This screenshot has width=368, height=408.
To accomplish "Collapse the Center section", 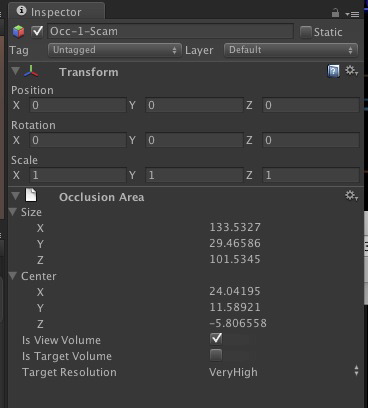I will (13, 276).
